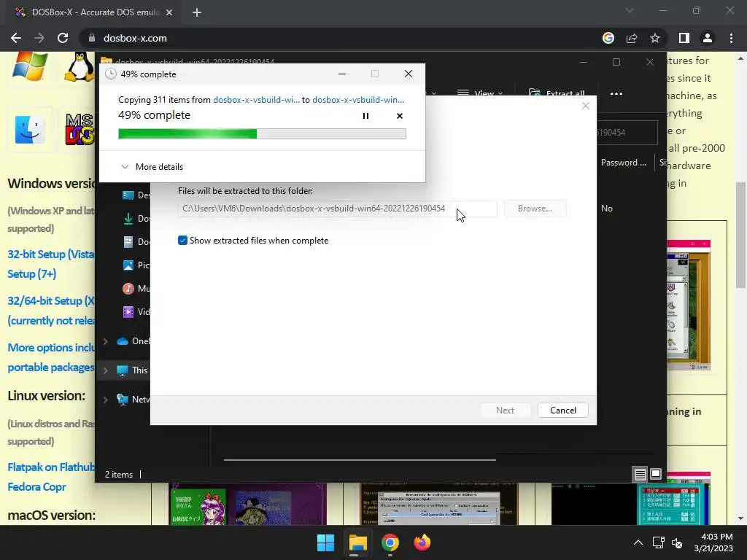Select the This PC monitor icon
Screen dimensions: 747x560
coord(123,370)
